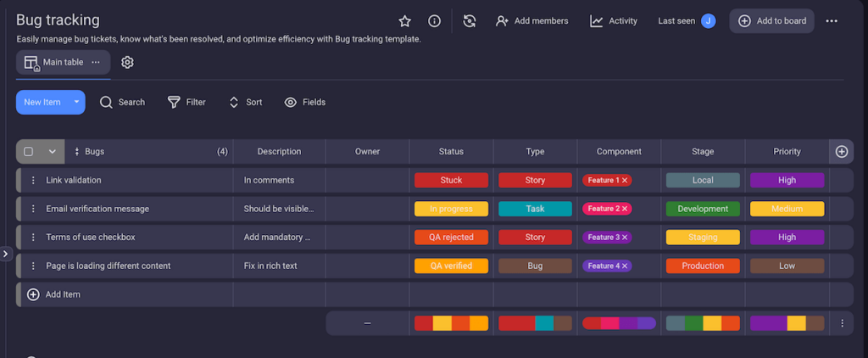This screenshot has height=358, width=868.
Task: Expand the New Item dropdown arrow
Action: pos(76,103)
